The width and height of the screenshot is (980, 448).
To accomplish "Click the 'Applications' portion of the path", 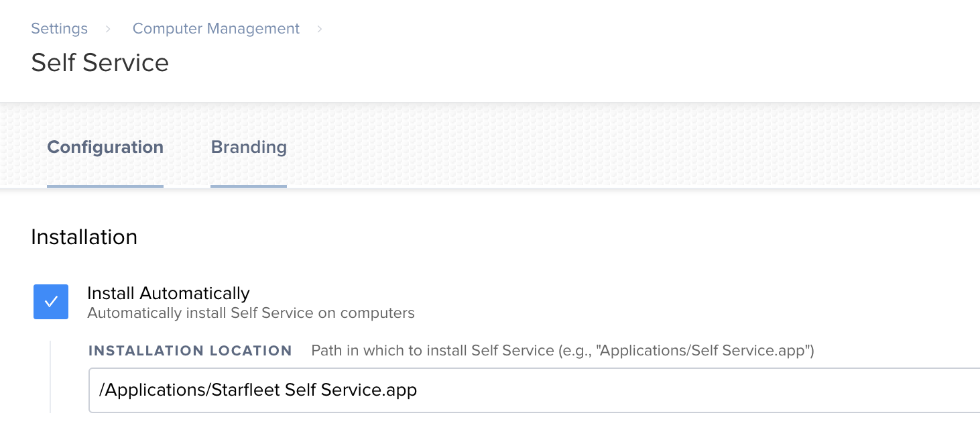I will pos(156,390).
